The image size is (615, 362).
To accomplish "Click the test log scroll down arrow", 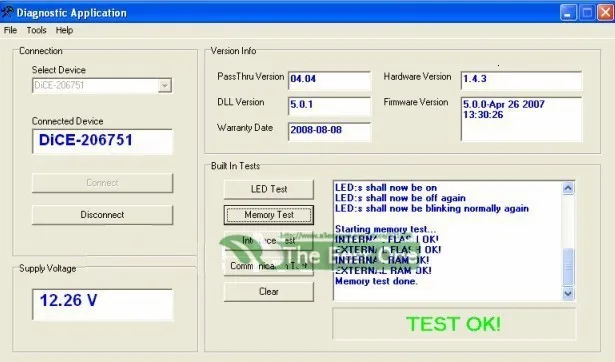I will (568, 293).
